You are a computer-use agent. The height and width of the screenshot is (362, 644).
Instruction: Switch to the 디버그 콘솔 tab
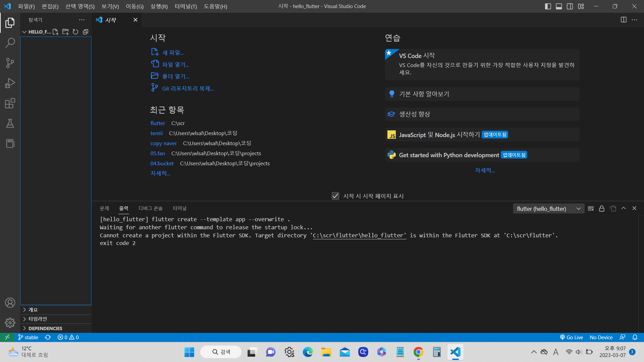(x=151, y=208)
